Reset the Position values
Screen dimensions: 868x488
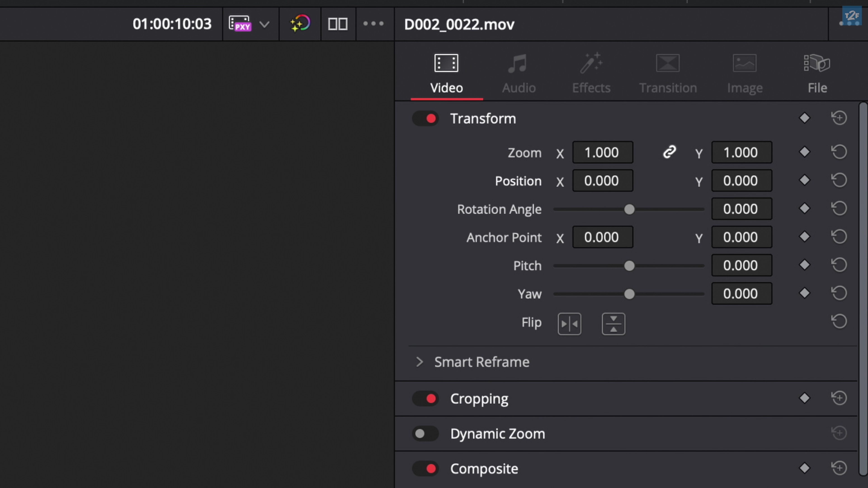(839, 180)
